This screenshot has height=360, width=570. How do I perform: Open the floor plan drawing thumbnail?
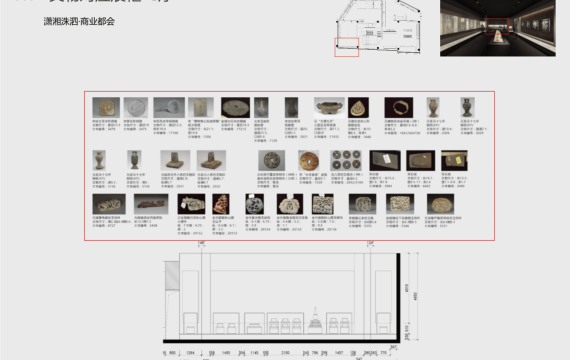point(378,28)
